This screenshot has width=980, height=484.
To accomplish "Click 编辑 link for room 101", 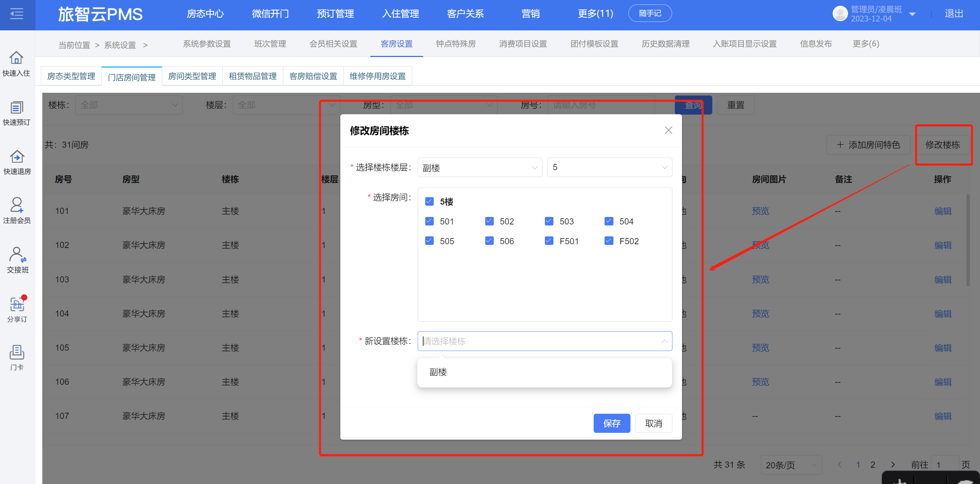I will [x=943, y=211].
